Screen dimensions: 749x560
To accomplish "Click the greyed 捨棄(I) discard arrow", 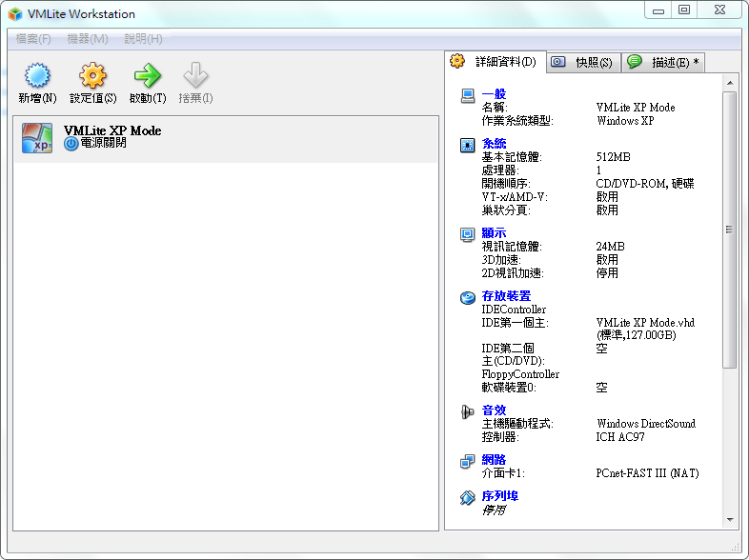I will (x=195, y=75).
